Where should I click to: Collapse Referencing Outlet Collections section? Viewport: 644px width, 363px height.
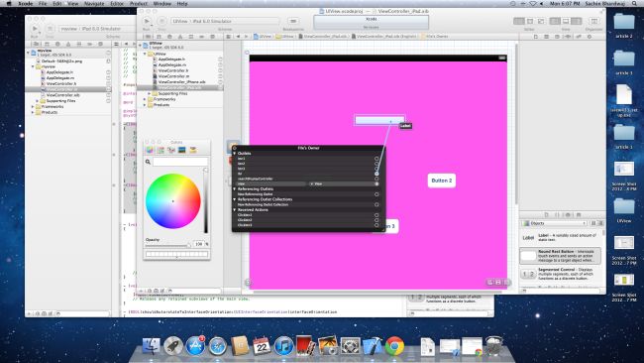235,199
